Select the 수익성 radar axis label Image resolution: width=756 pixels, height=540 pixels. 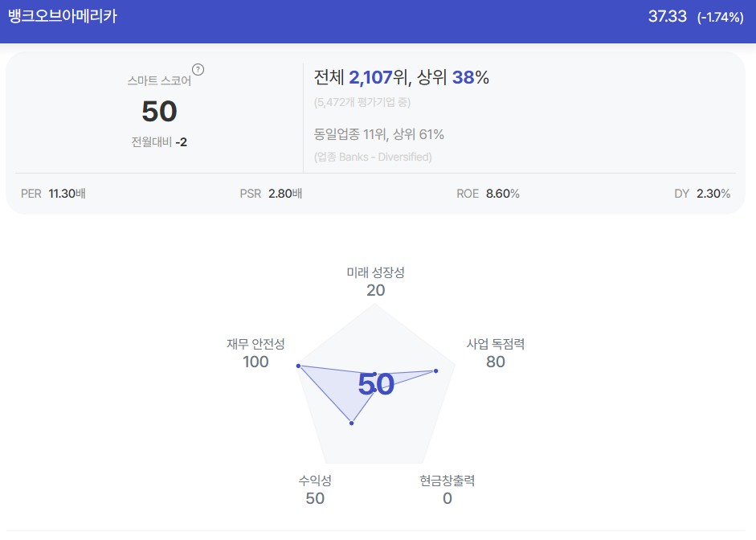pyautogui.click(x=315, y=481)
